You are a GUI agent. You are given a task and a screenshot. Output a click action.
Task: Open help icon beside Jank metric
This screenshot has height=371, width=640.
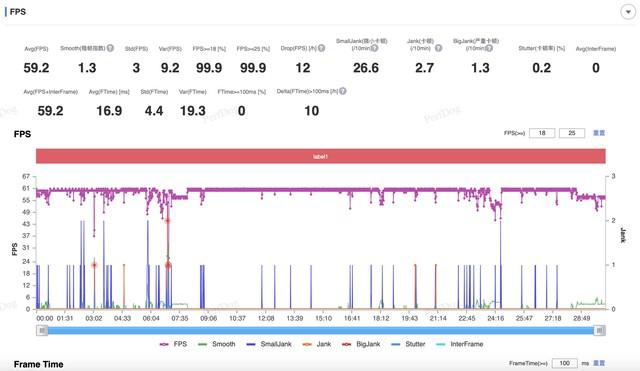[x=438, y=48]
